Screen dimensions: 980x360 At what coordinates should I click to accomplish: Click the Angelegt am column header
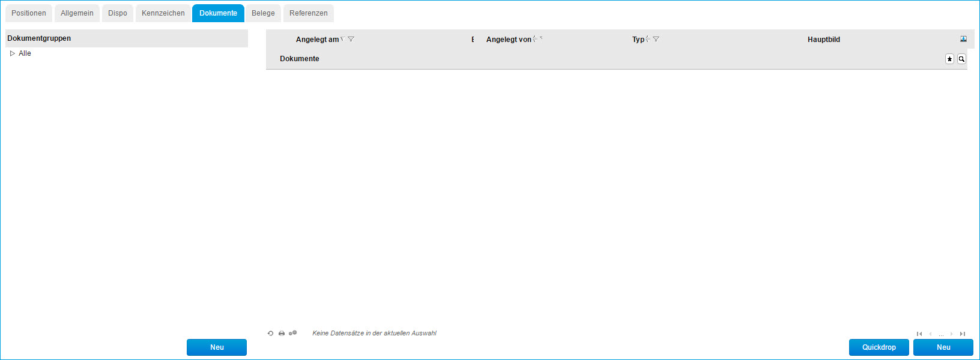coord(317,40)
